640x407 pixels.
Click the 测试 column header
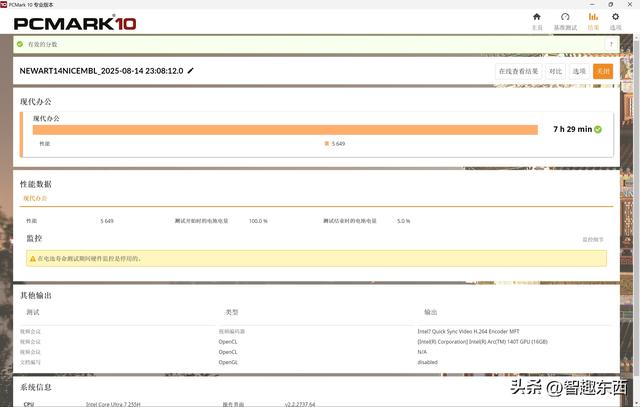(x=33, y=312)
